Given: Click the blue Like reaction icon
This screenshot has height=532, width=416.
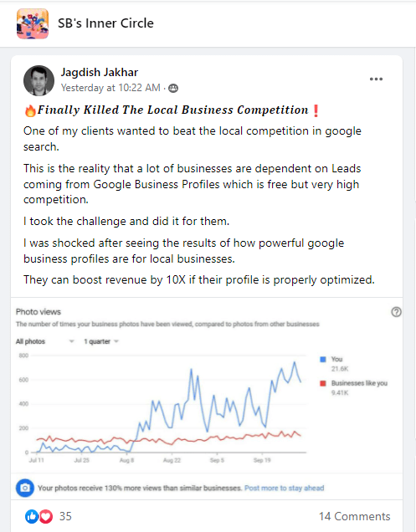Looking at the screenshot, I should click(x=32, y=516).
